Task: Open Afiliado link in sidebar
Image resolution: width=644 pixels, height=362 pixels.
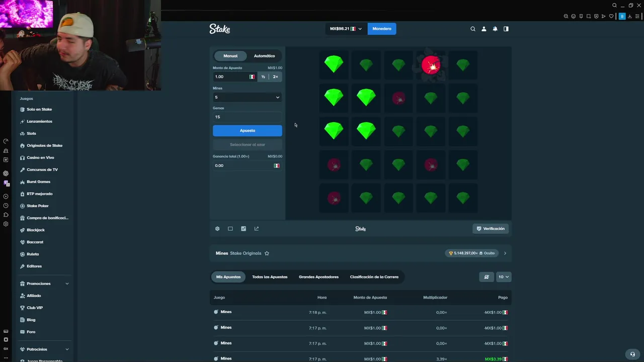Action: [34, 296]
